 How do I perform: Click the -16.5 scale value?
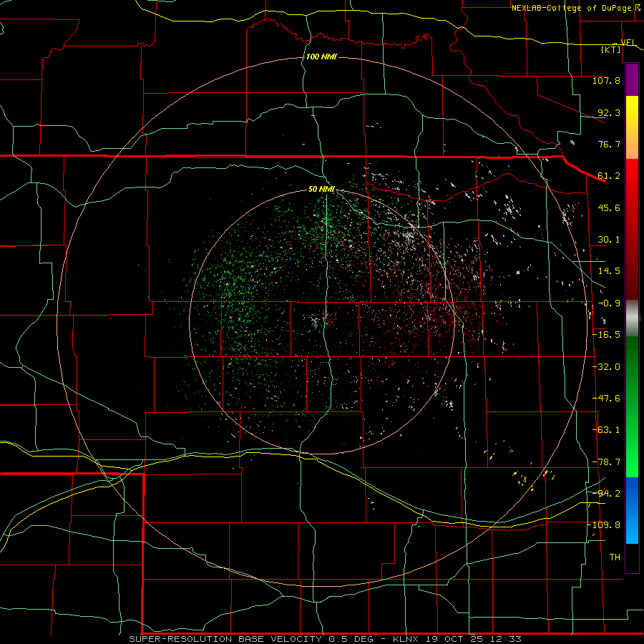[x=606, y=335]
